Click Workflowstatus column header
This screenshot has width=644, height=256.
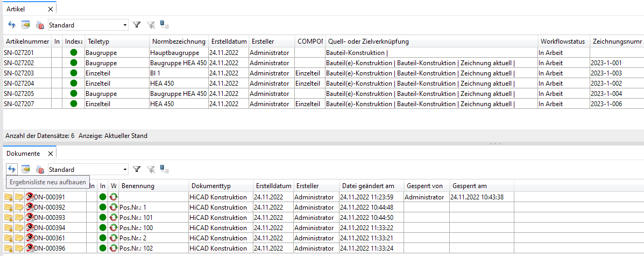coord(563,41)
